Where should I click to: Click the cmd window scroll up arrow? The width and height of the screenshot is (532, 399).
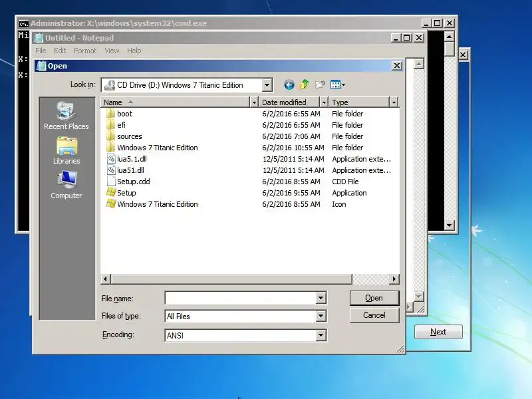450,37
